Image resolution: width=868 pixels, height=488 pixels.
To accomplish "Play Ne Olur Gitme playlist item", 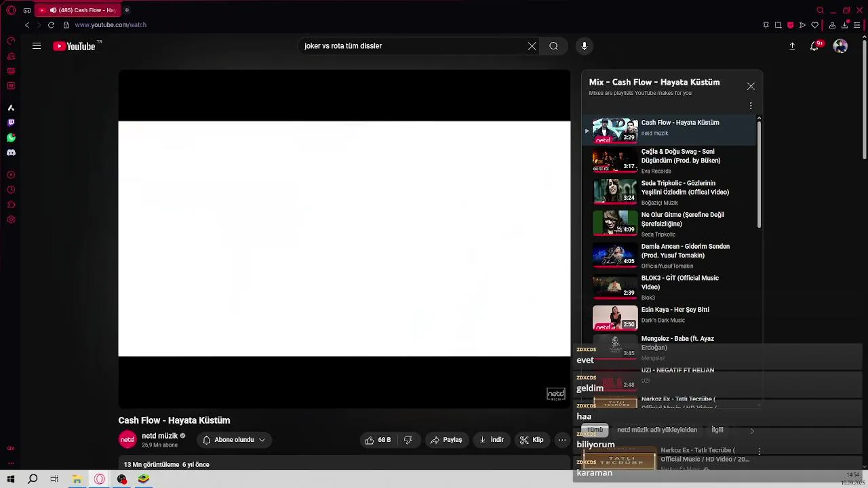I will (x=670, y=224).
